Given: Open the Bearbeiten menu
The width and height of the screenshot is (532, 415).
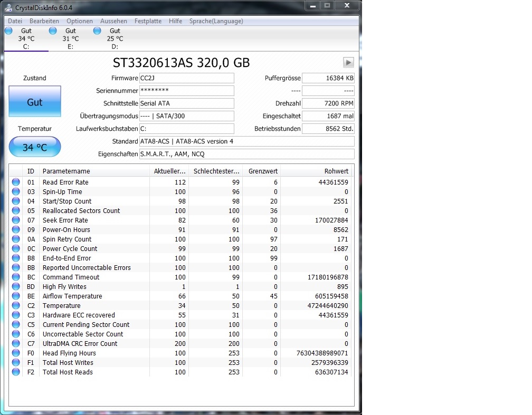Looking at the screenshot, I should (44, 21).
